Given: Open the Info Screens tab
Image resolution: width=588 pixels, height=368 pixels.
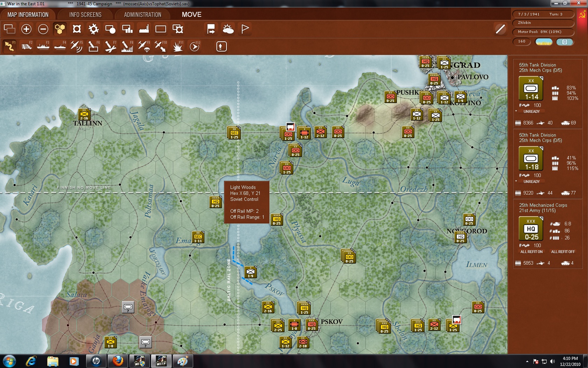Looking at the screenshot, I should pyautogui.click(x=85, y=15).
